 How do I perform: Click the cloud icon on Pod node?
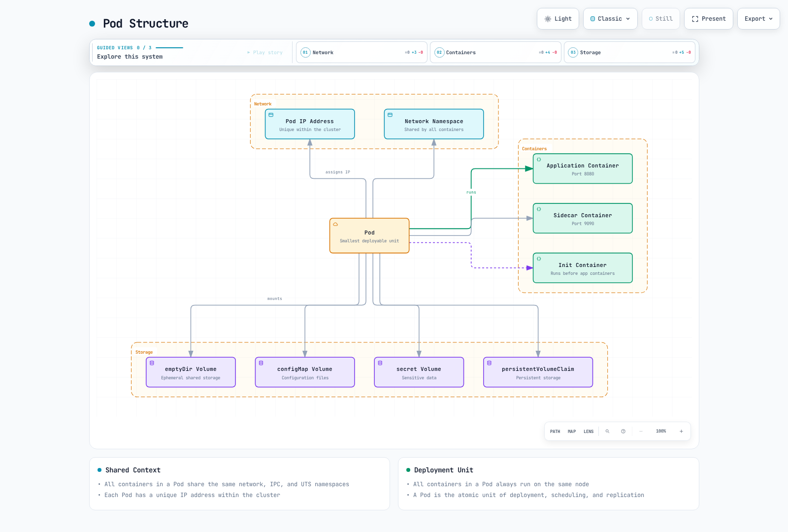click(x=335, y=224)
